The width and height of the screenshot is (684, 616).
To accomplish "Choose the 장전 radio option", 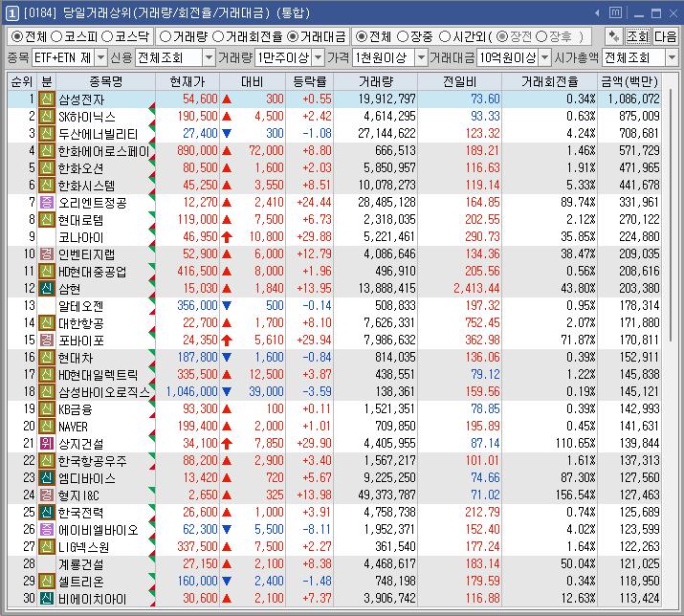I will click(502, 37).
